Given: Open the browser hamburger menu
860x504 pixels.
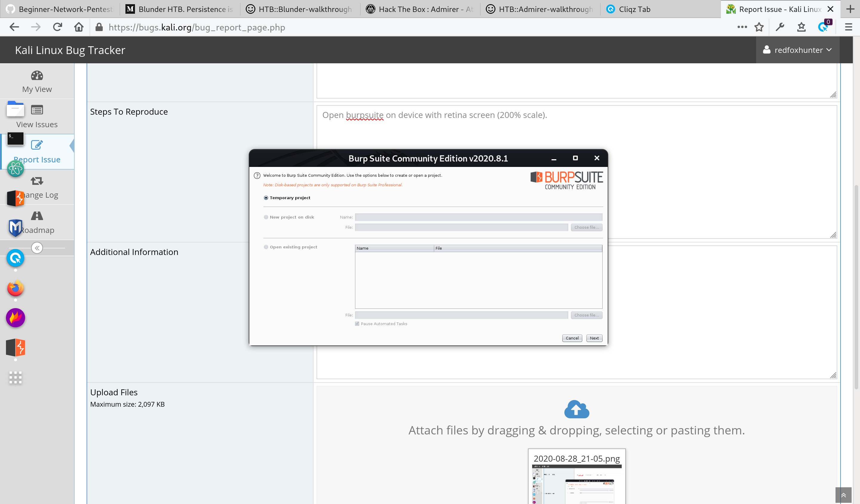Looking at the screenshot, I should [849, 27].
